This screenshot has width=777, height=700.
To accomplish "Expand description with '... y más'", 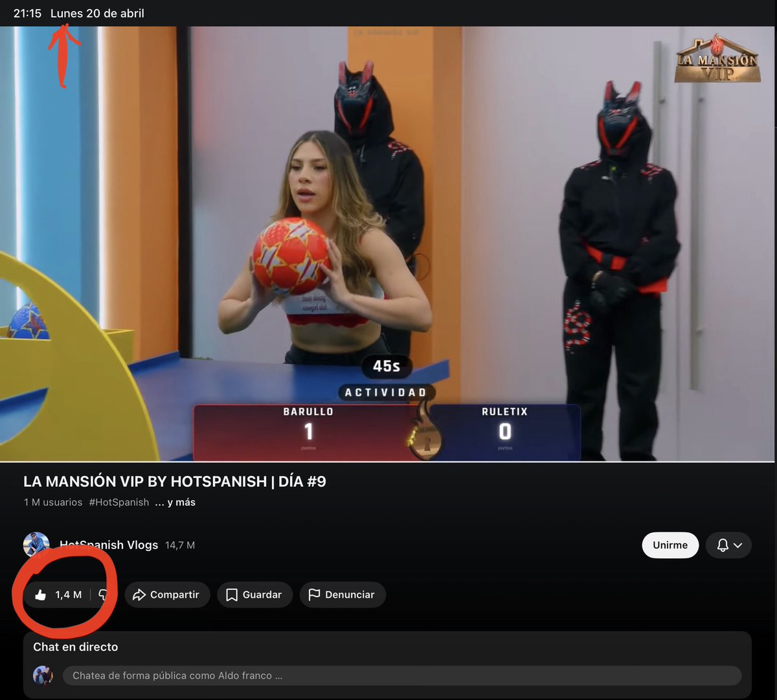I will [175, 502].
